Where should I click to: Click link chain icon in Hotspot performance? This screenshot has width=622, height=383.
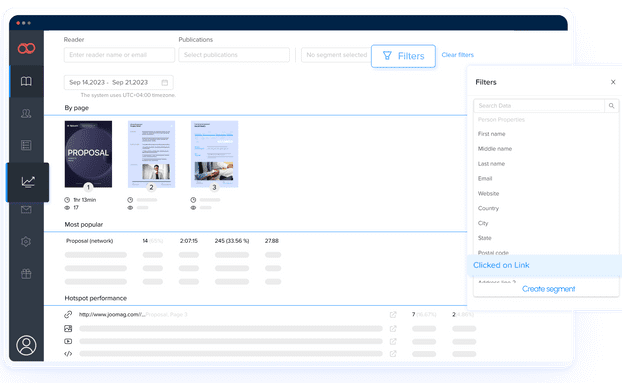(68, 314)
